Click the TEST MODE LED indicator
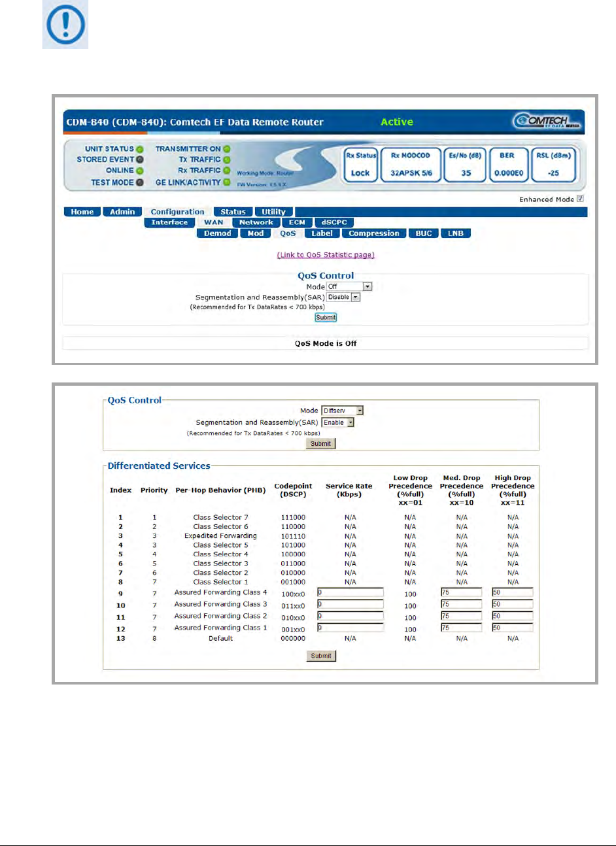 (x=140, y=182)
